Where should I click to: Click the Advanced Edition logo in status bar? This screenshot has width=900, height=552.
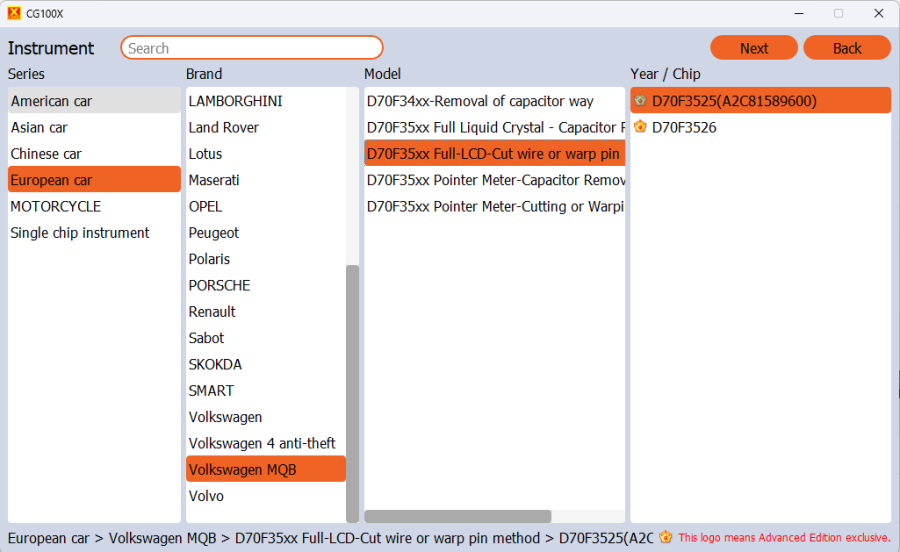point(666,537)
